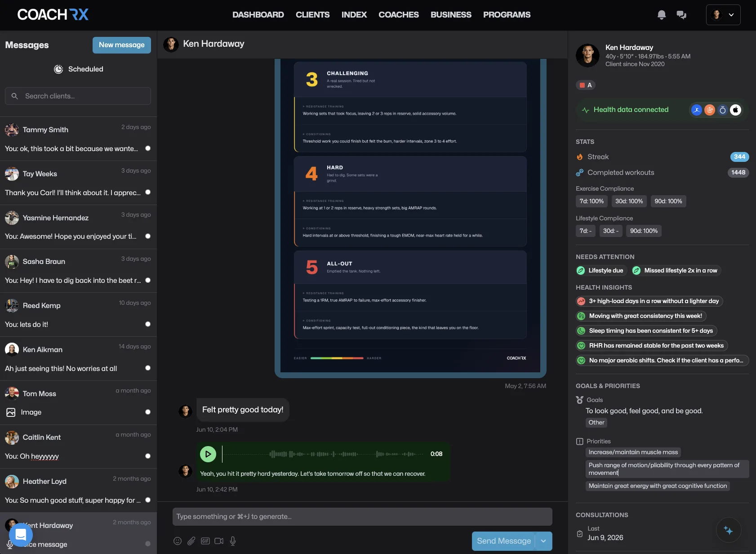Expand the Send Message options arrow
The width and height of the screenshot is (756, 554).
[543, 541]
